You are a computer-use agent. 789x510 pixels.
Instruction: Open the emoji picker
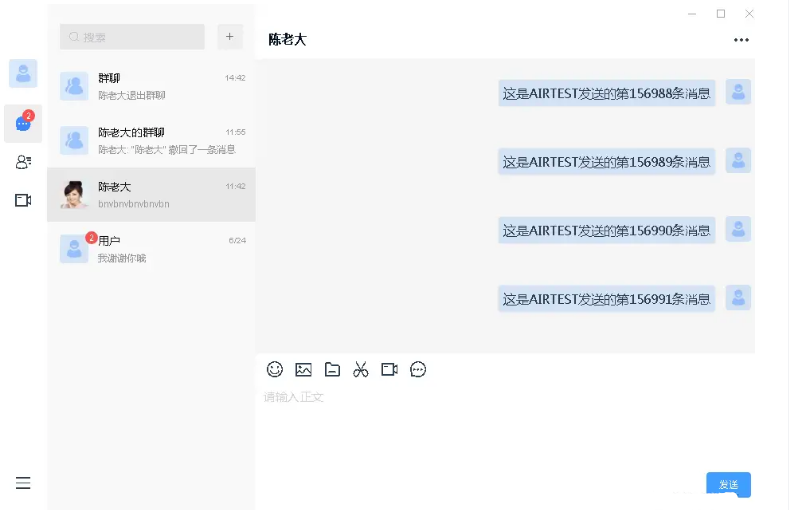(275, 370)
